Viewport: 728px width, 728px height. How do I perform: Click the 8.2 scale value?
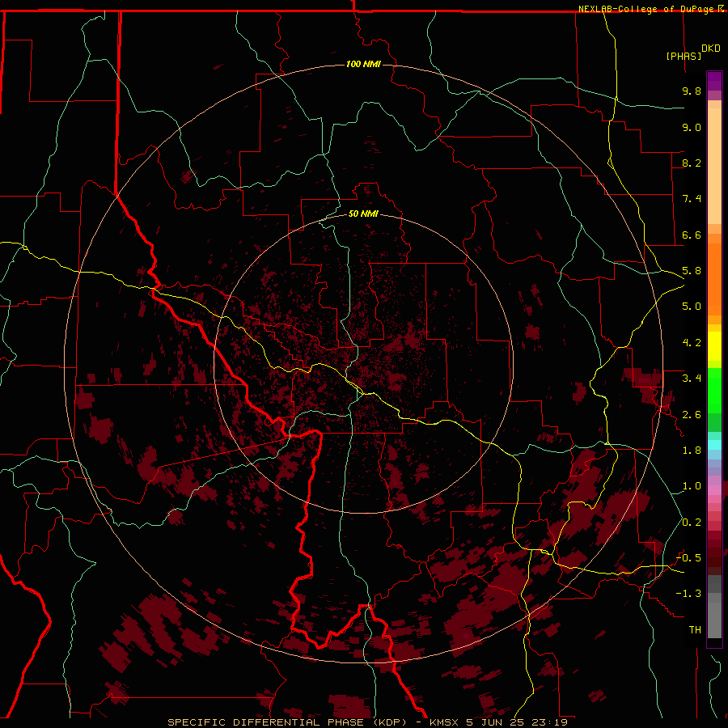[x=692, y=163]
